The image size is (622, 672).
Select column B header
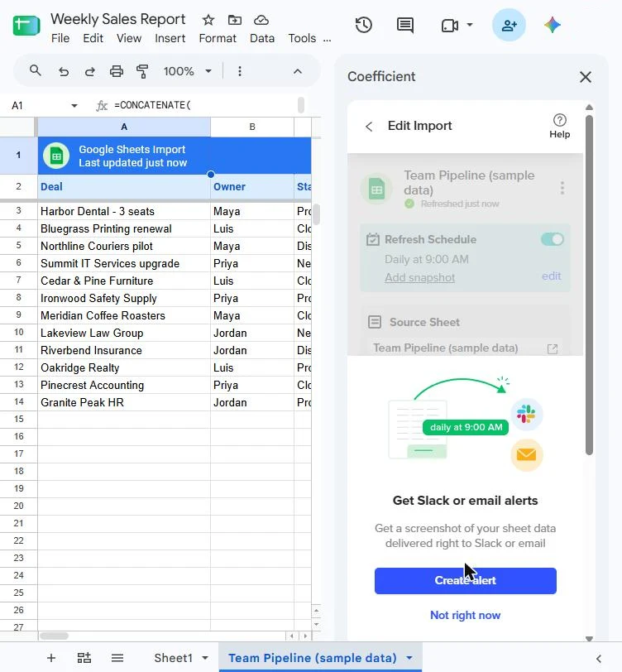(252, 127)
